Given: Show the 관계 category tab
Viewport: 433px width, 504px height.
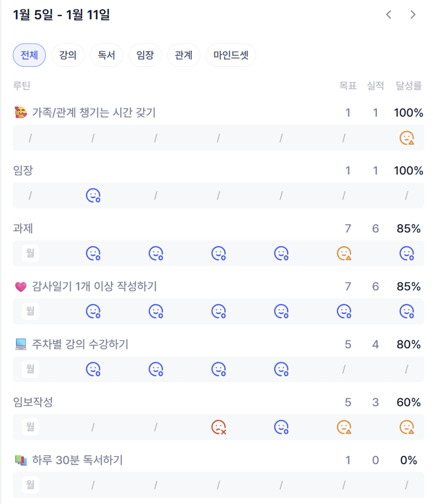Looking at the screenshot, I should 183,55.
